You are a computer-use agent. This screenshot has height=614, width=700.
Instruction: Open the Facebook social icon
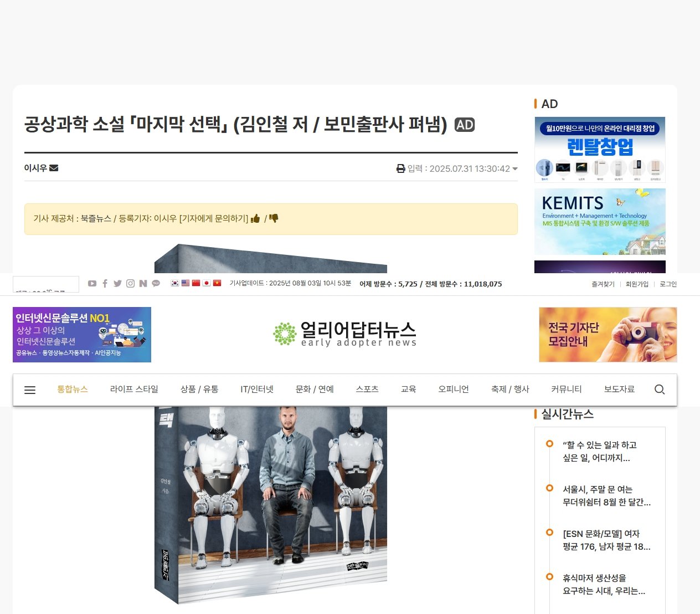pos(105,284)
